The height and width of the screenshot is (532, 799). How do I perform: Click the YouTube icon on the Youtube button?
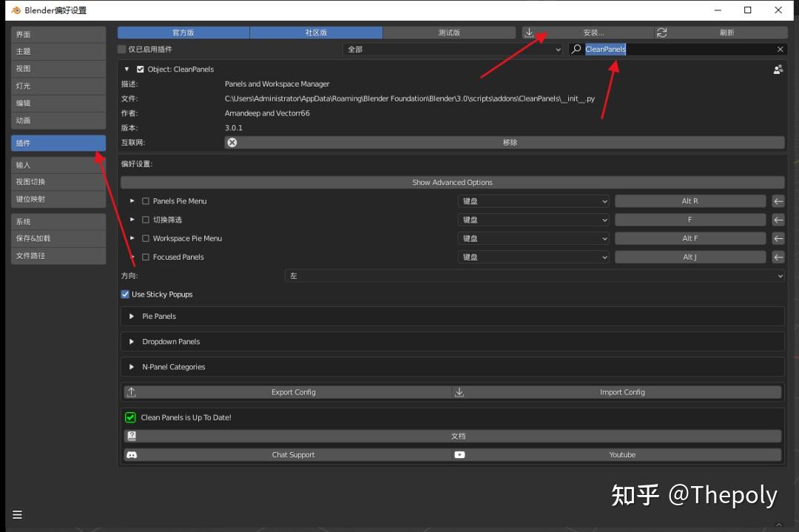pyautogui.click(x=460, y=454)
